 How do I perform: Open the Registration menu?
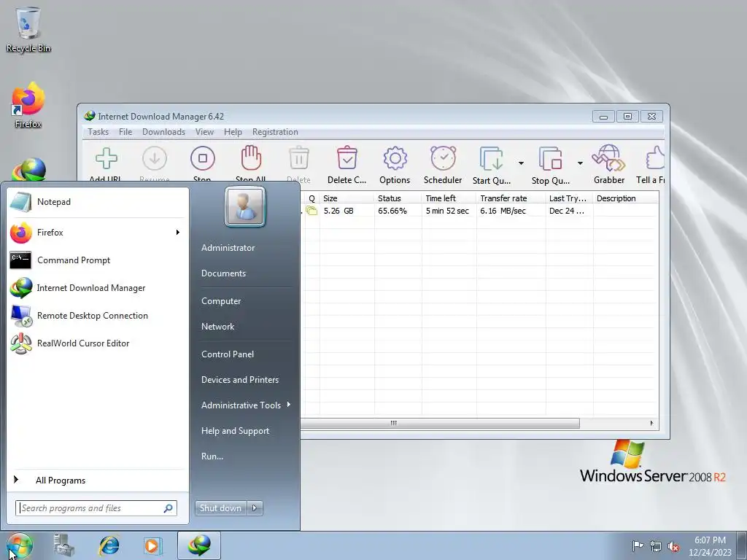tap(275, 132)
